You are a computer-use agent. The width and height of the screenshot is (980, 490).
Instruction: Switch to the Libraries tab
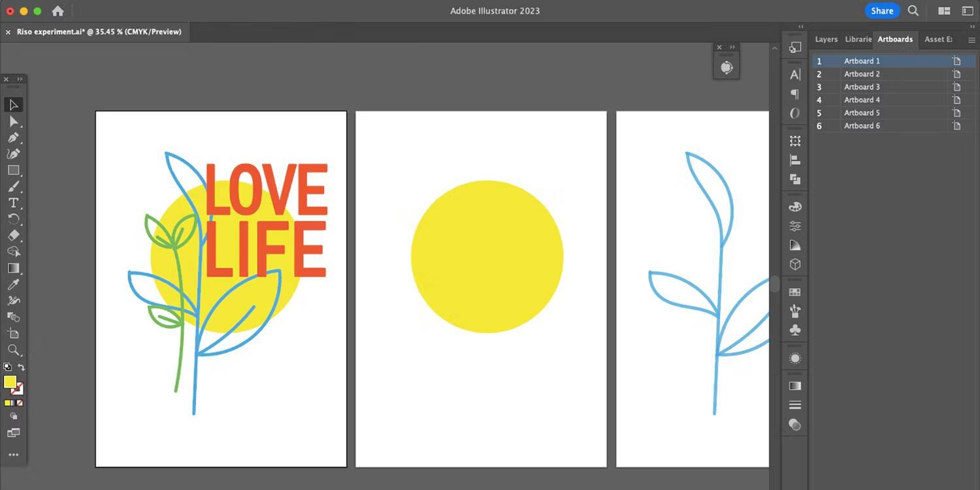(858, 39)
